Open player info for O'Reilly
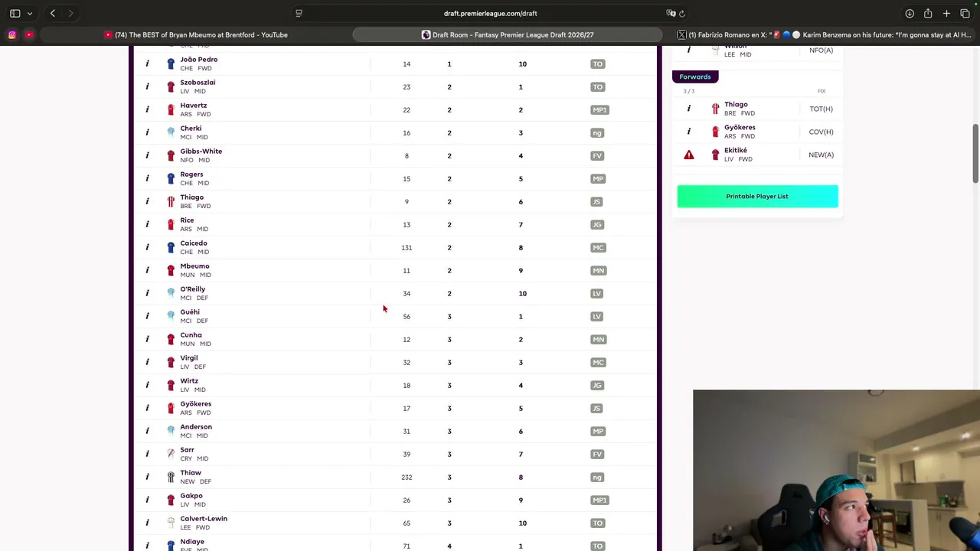Image resolution: width=980 pixels, height=551 pixels. [147, 293]
